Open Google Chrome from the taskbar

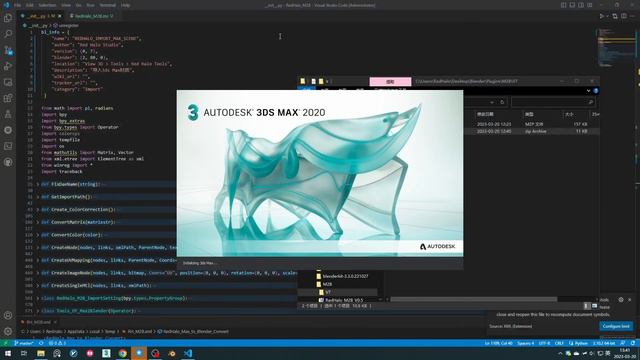click(122, 353)
